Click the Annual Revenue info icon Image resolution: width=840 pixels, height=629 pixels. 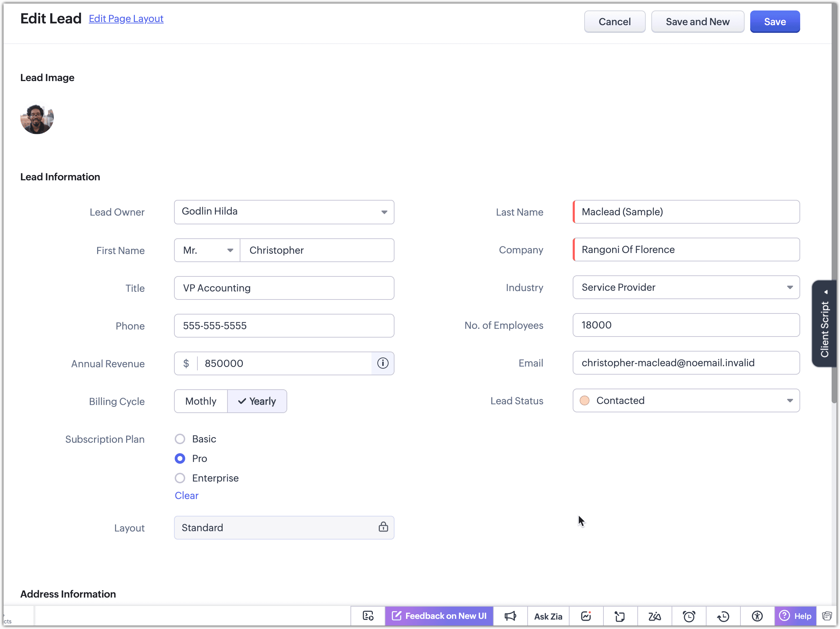pos(382,363)
